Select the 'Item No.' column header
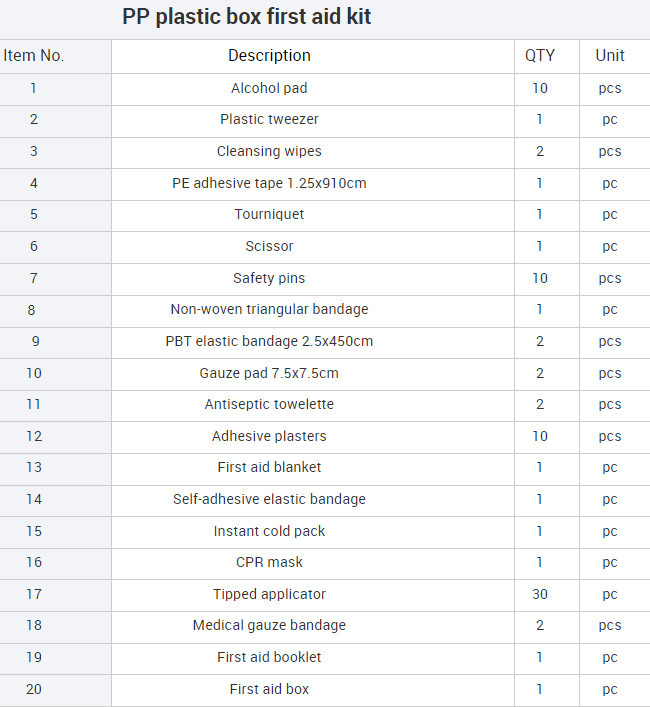 [x=34, y=56]
